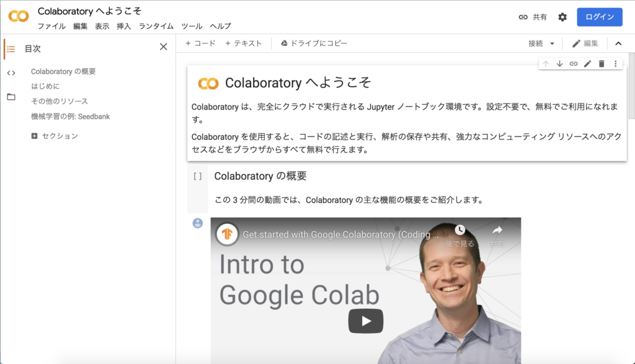Screen dimensions: 635x364
Task: Open settings with the gear icon
Action: click(562, 17)
